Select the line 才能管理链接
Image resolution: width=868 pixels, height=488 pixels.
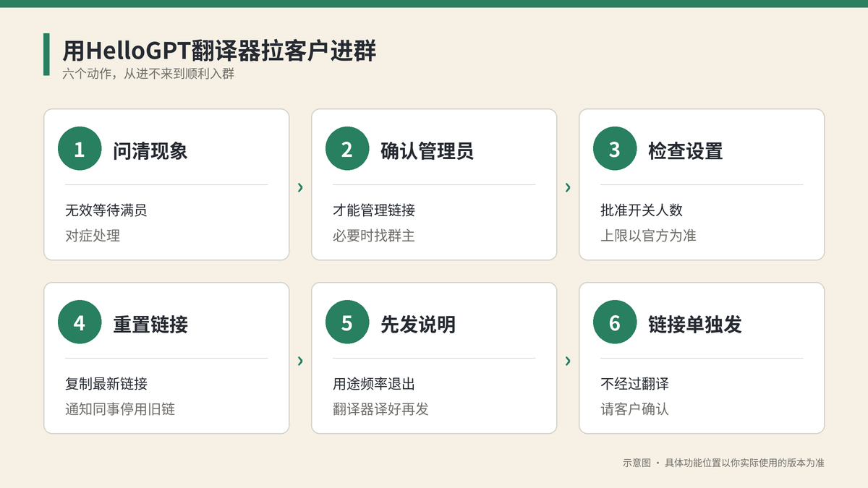(374, 210)
